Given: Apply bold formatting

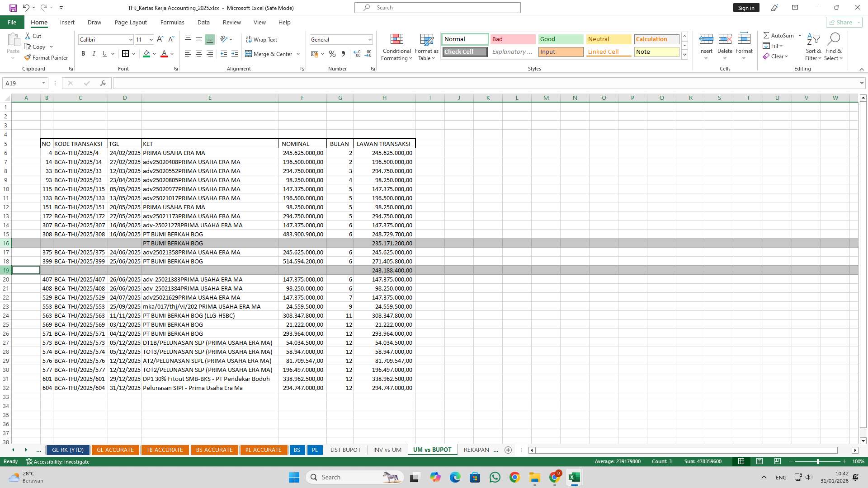Looking at the screenshot, I should tap(83, 53).
